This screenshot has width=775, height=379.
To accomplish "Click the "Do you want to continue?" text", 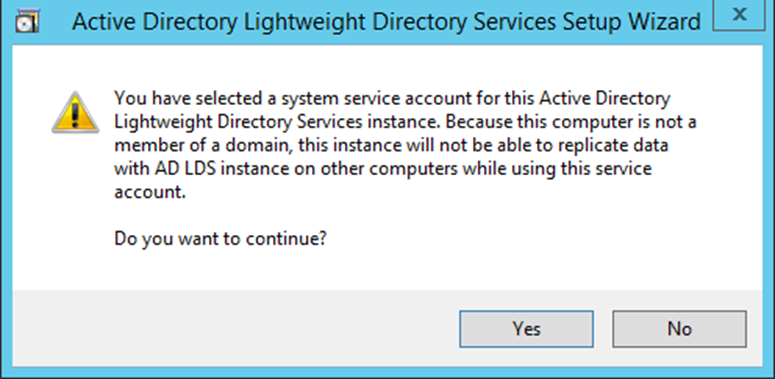I will (220, 239).
